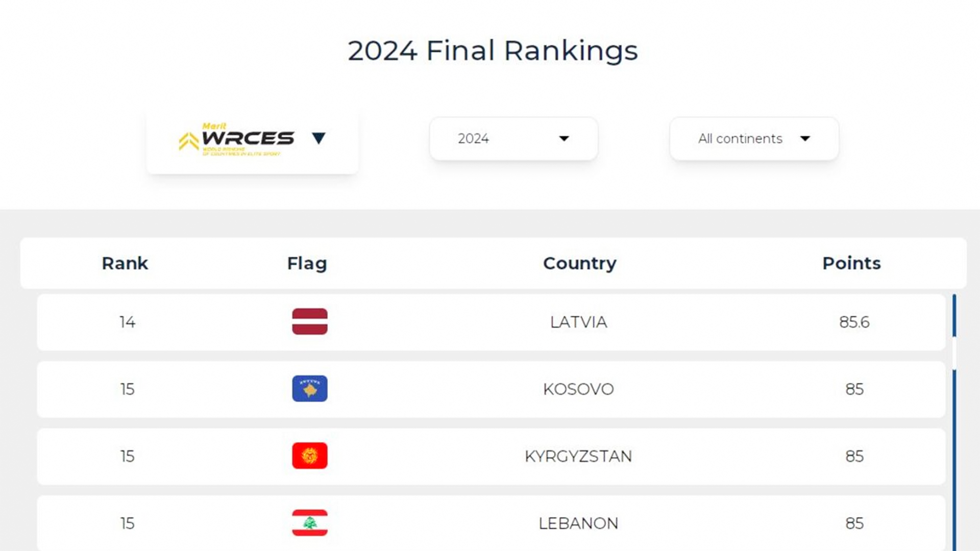The height and width of the screenshot is (551, 980).
Task: Click the Kosovo flag icon
Action: pos(309,389)
